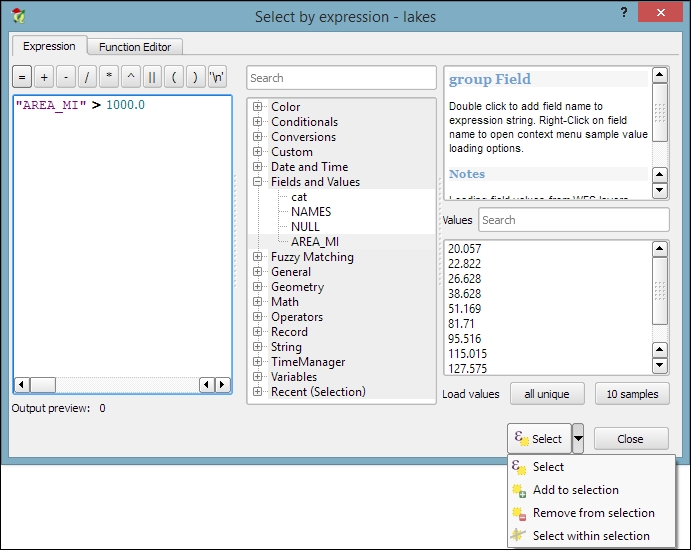
Task: Load all unique field values
Action: tap(547, 394)
